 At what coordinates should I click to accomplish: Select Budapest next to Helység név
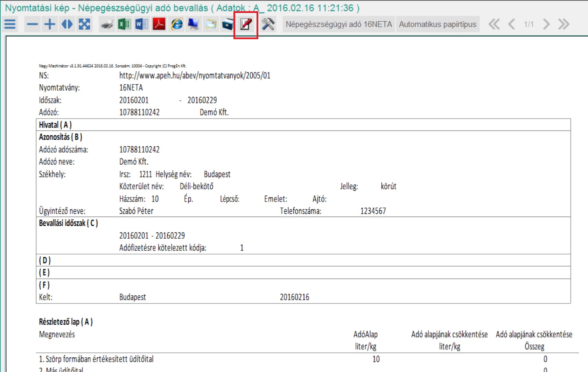tap(217, 174)
